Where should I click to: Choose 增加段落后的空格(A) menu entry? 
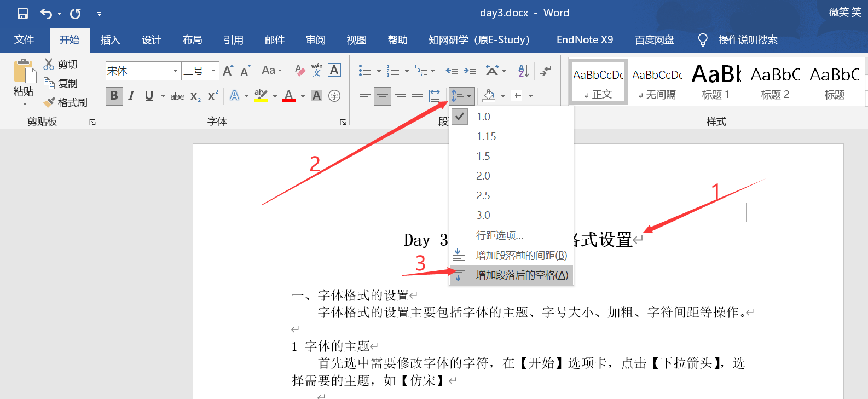(x=511, y=275)
